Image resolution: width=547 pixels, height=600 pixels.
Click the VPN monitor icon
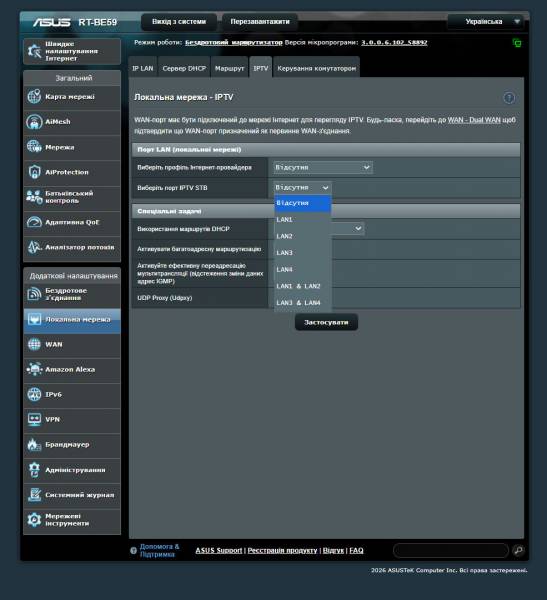[x=34, y=419]
